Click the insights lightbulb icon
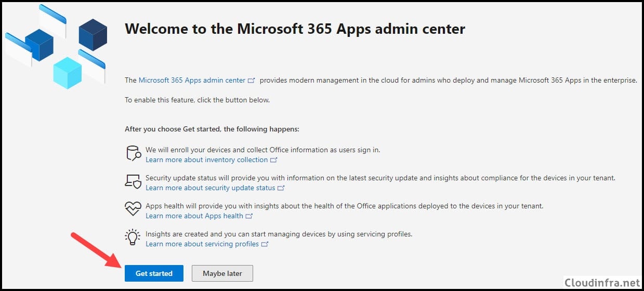The image size is (644, 291). (133, 237)
